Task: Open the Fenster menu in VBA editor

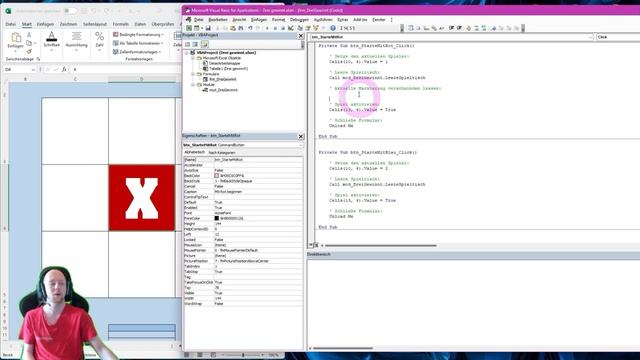Action: tap(379, 20)
